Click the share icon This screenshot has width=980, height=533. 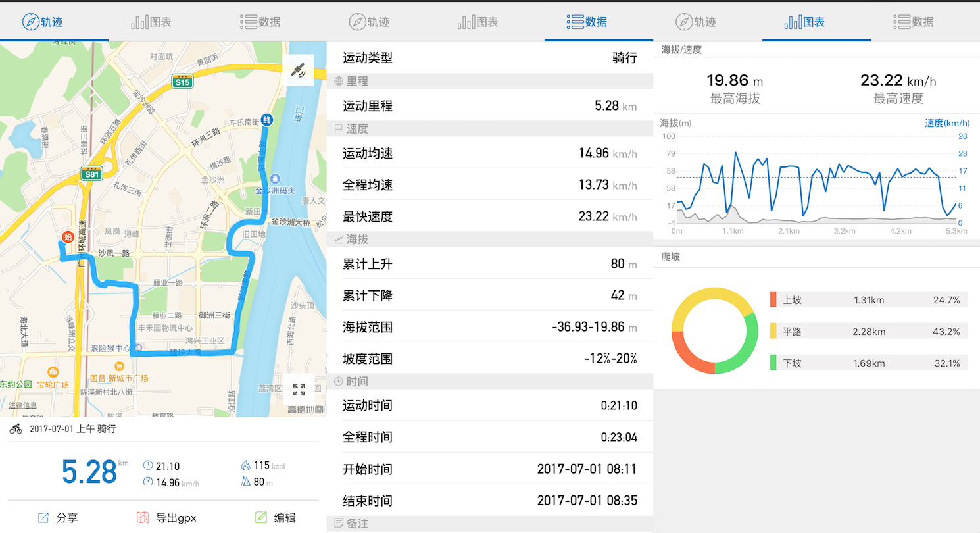(43, 518)
